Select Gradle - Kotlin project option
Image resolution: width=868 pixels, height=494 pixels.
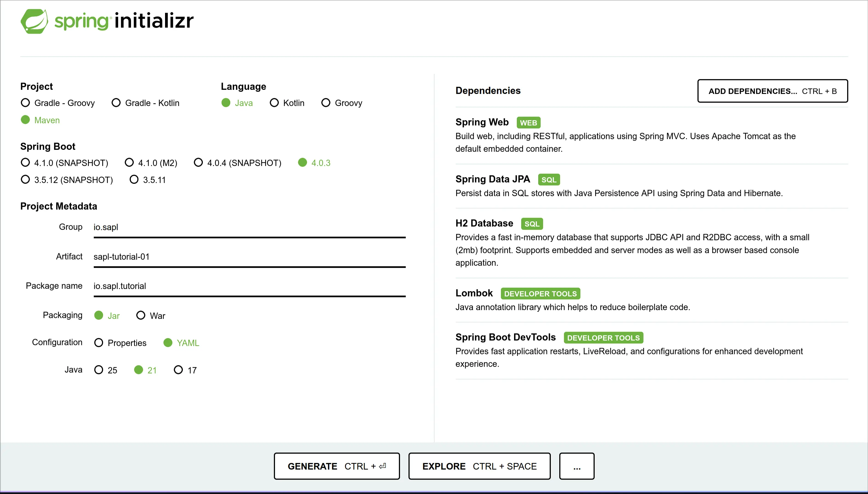[x=116, y=103]
